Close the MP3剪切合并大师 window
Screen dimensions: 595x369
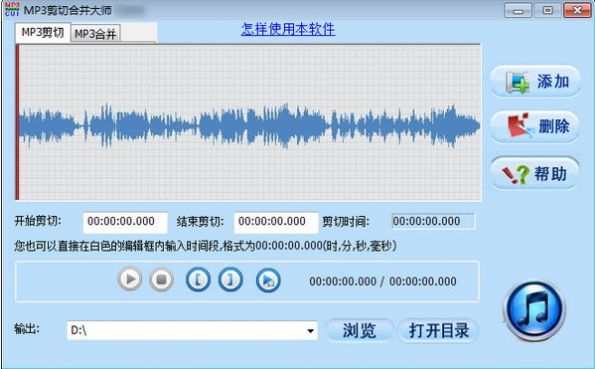[x=577, y=10]
